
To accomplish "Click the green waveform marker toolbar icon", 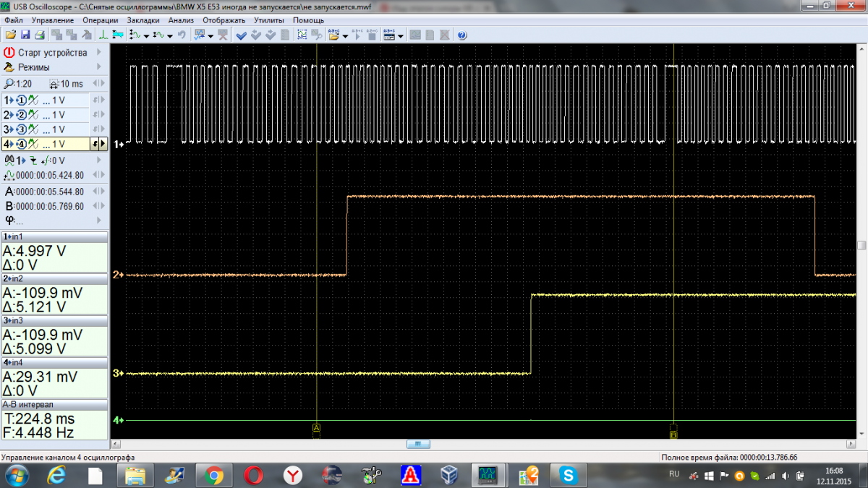I will tap(158, 35).
